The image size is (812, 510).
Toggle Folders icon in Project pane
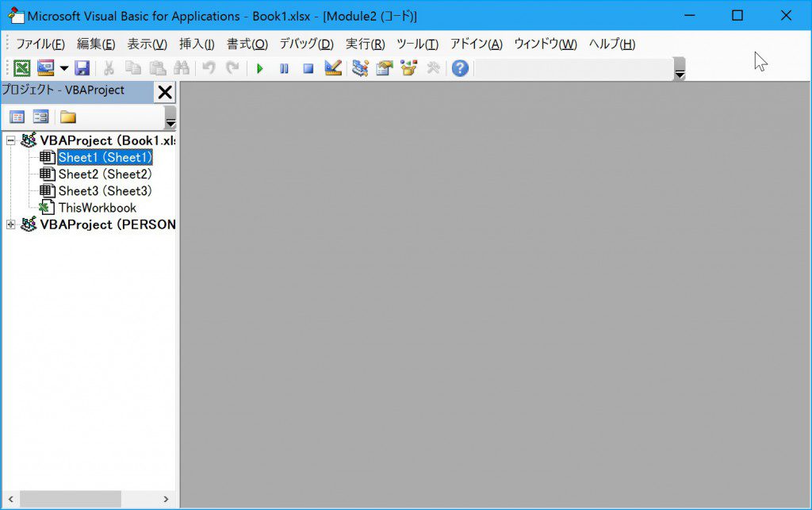click(68, 117)
